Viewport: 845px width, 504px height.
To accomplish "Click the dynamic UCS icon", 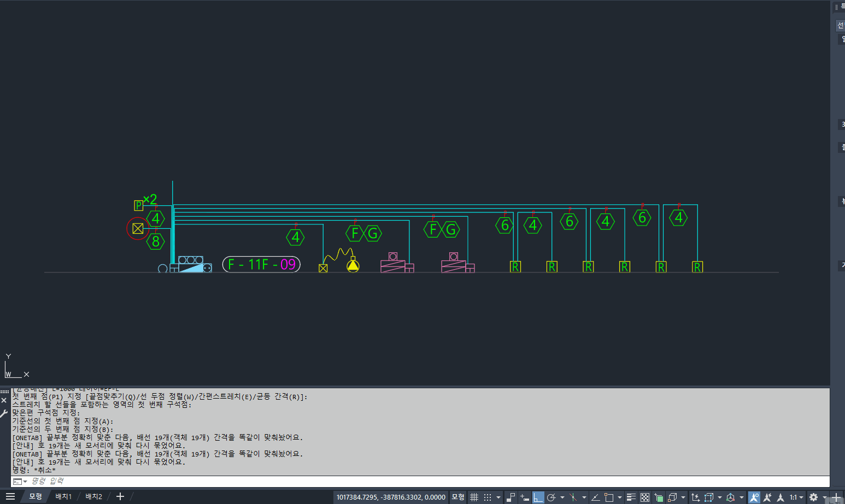I will 695,497.
